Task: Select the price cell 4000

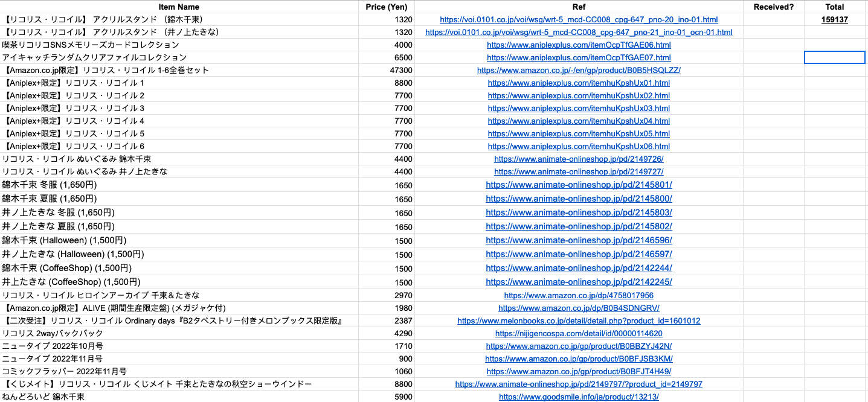Action: tap(387, 45)
